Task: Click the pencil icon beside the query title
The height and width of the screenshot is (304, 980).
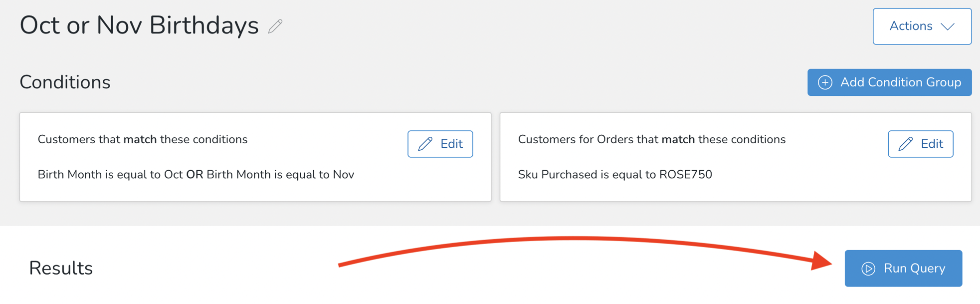Action: (275, 26)
